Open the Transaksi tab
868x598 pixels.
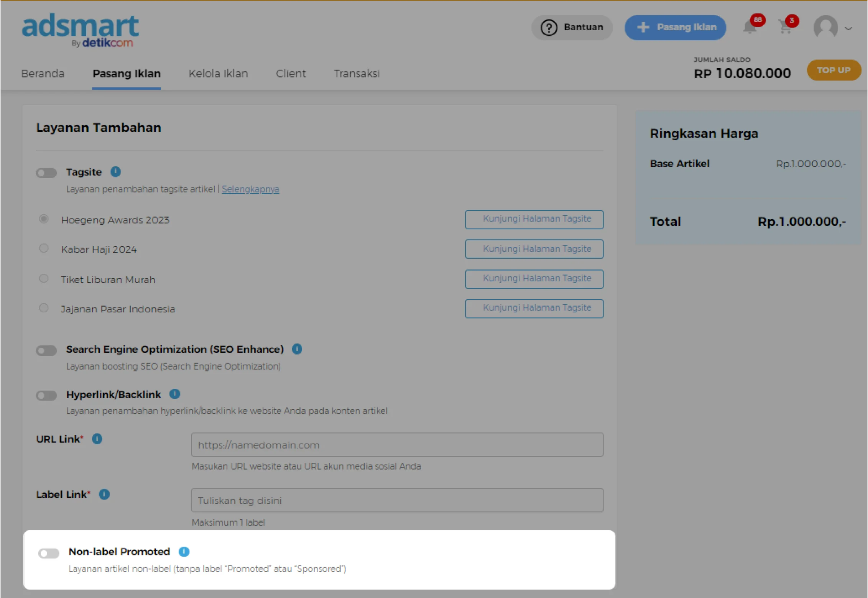click(x=357, y=74)
